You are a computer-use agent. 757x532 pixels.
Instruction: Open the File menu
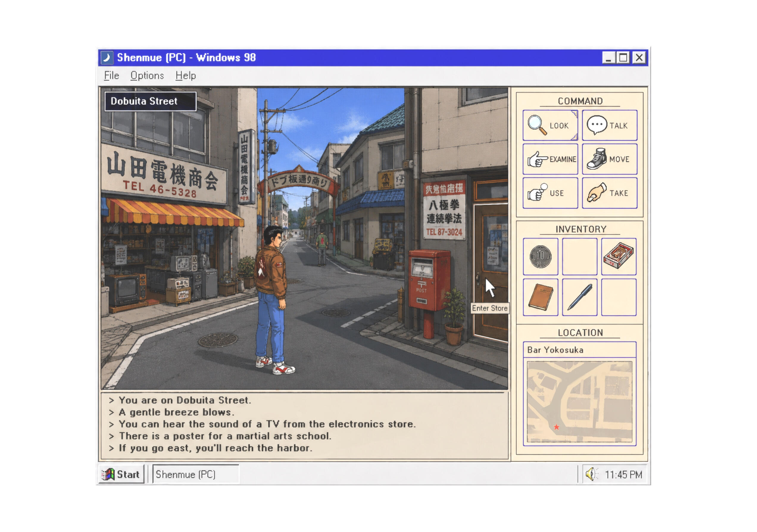111,76
